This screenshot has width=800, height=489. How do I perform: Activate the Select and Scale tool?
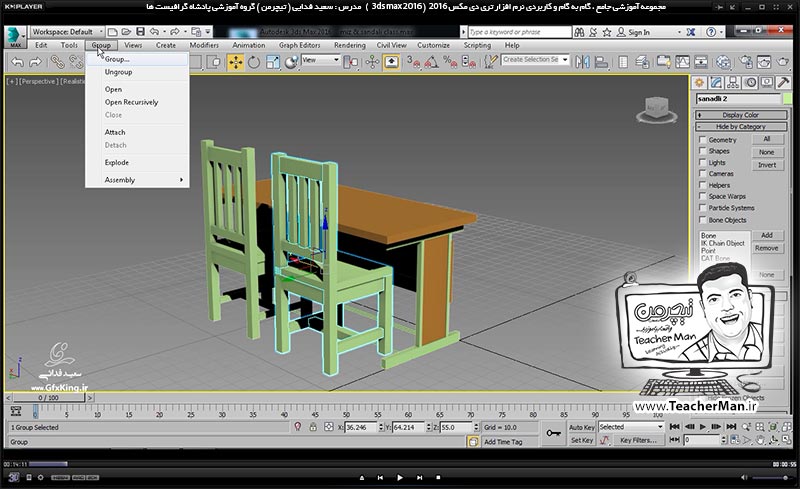click(272, 62)
